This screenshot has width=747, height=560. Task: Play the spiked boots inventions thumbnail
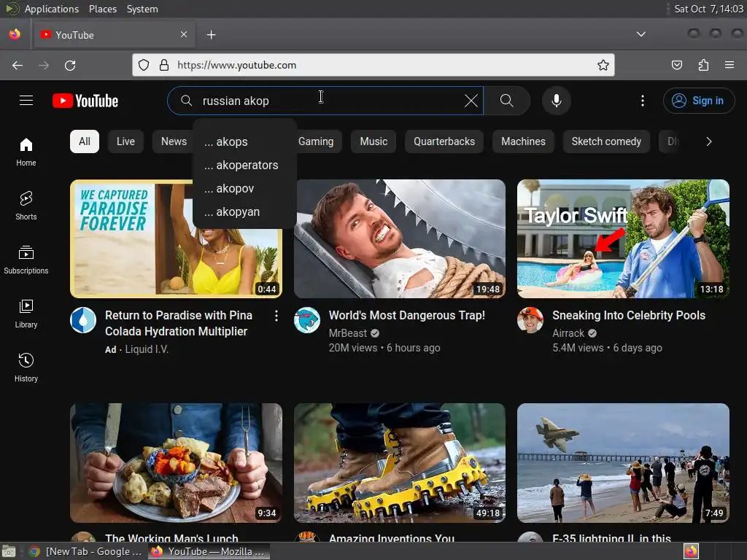[399, 463]
